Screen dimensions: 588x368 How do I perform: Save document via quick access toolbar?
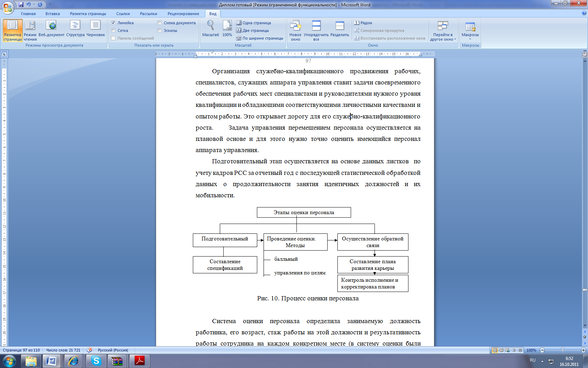(21, 5)
